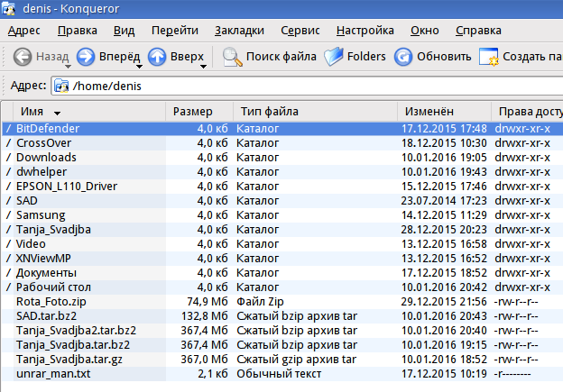Click the Refresh (Обновить) icon
This screenshot has height=392, width=563.
click(403, 57)
